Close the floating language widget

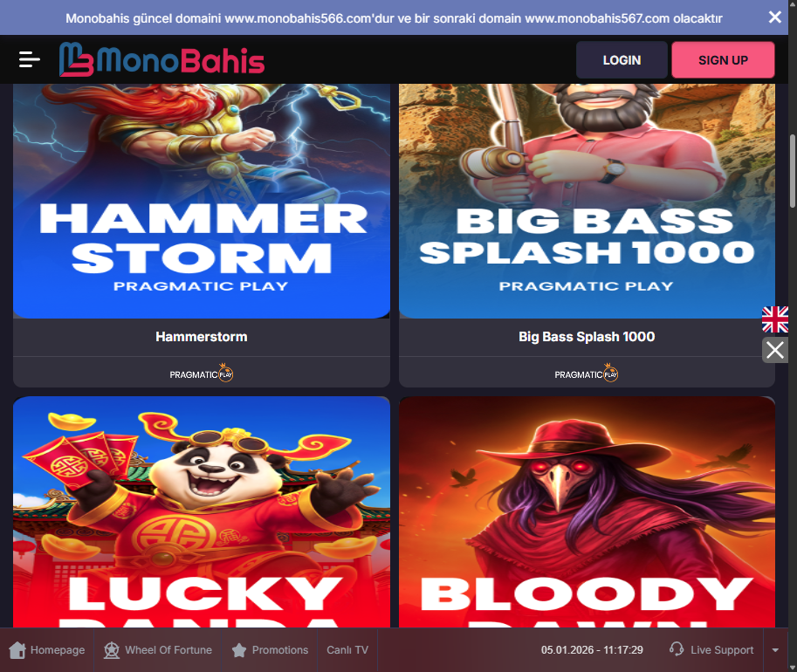(x=774, y=350)
